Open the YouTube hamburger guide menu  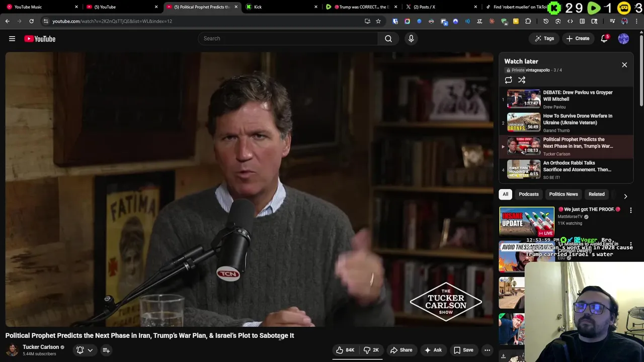pos(12,39)
